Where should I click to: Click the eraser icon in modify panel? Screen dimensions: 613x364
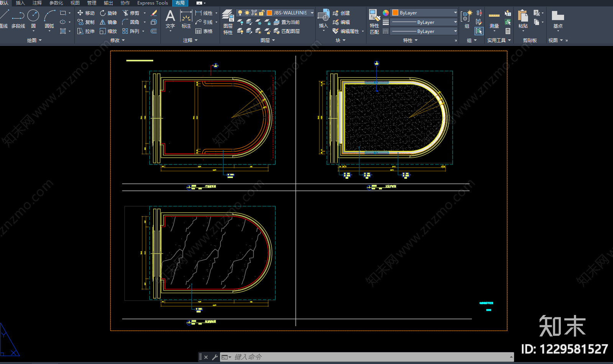click(x=154, y=13)
